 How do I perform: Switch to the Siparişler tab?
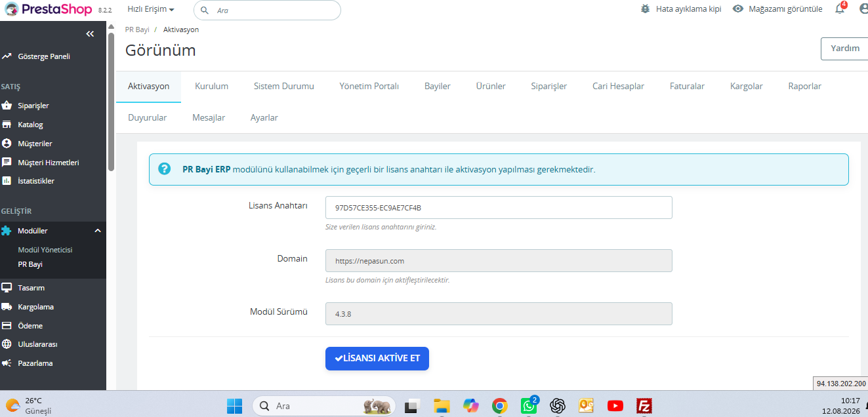pos(549,87)
